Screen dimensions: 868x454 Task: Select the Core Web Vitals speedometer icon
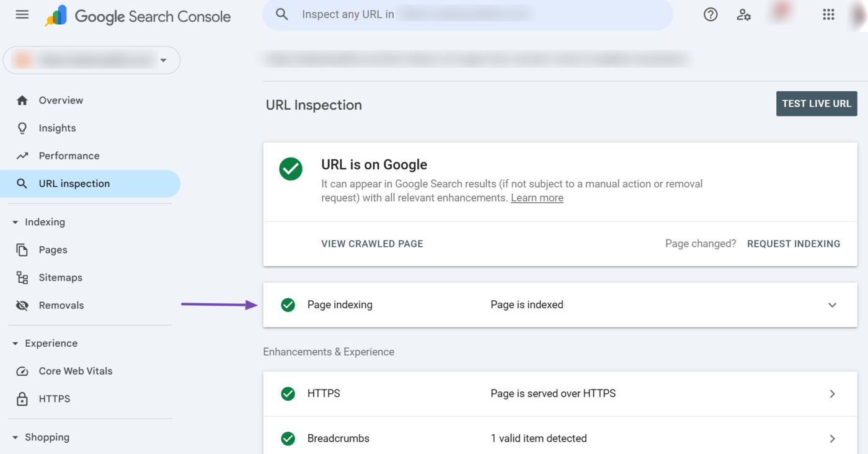22,370
